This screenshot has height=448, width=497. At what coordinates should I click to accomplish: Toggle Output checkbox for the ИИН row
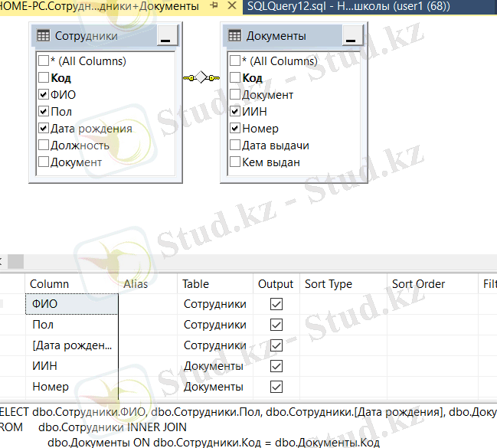click(x=276, y=366)
